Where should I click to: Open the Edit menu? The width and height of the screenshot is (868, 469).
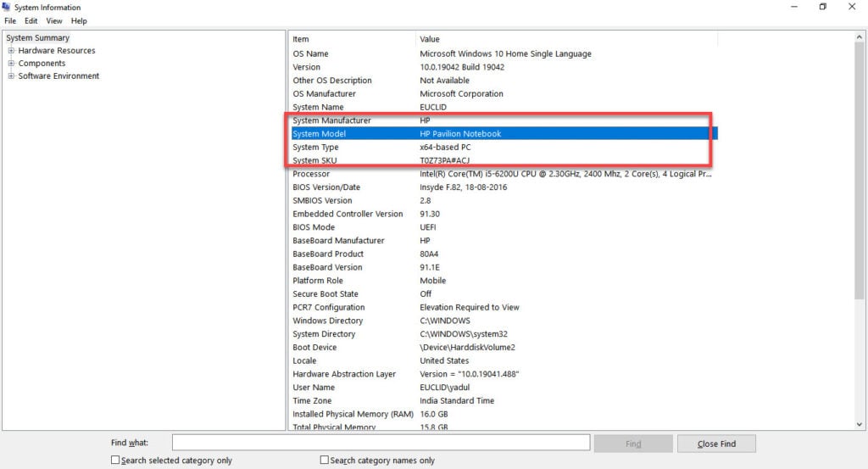point(31,21)
